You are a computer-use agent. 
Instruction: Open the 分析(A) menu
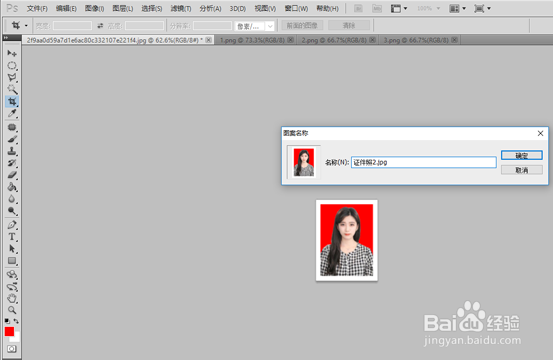click(210, 8)
